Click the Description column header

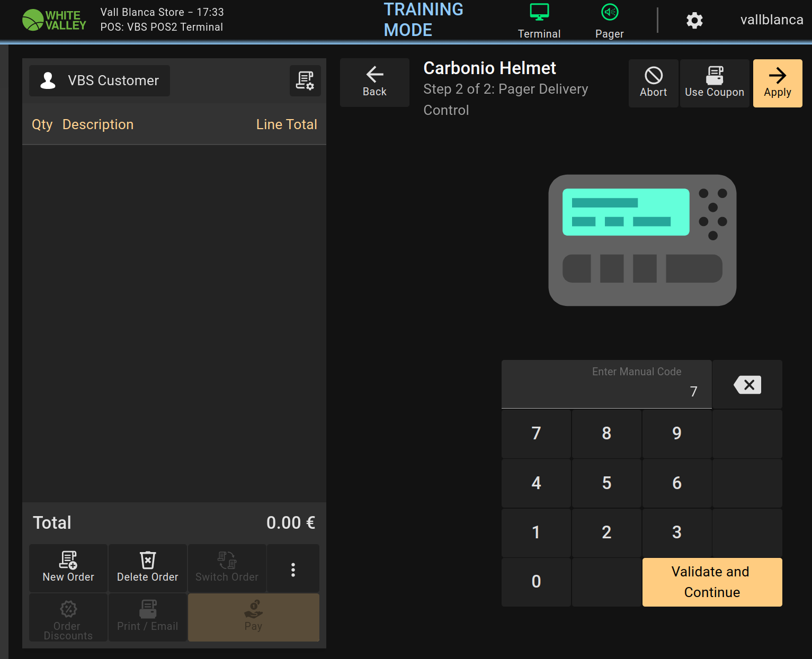pos(98,124)
